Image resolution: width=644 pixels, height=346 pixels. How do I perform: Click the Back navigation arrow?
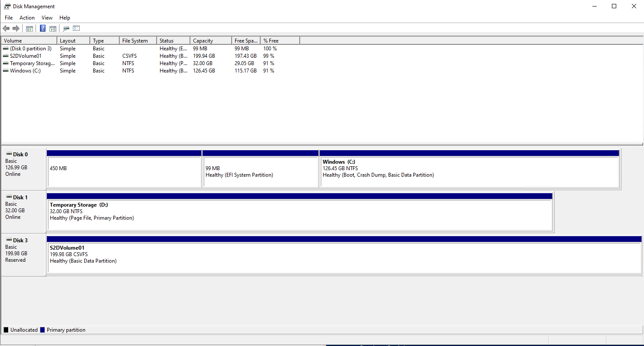(x=6, y=28)
